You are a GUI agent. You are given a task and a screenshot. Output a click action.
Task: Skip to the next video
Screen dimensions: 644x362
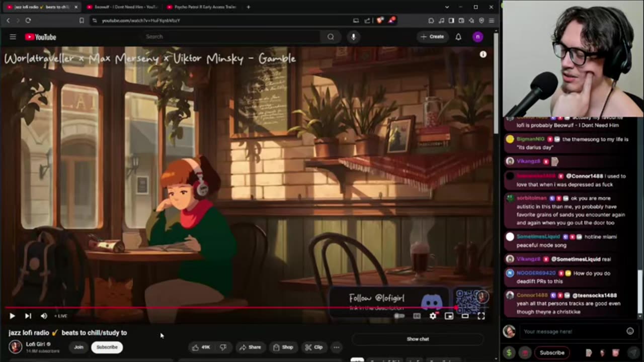28,316
